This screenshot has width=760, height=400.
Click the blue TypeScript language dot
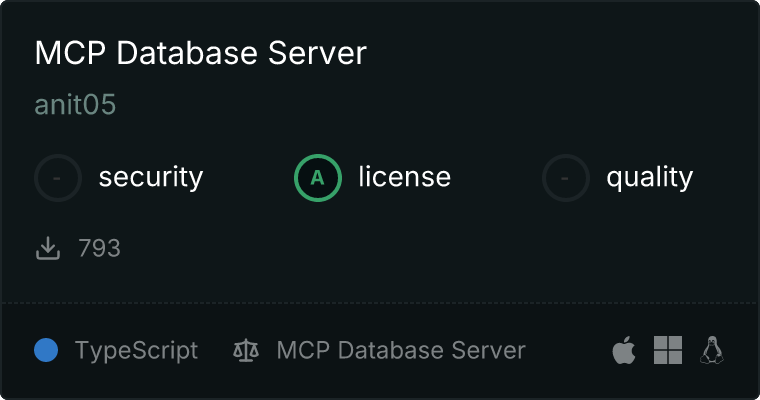[x=46, y=350]
